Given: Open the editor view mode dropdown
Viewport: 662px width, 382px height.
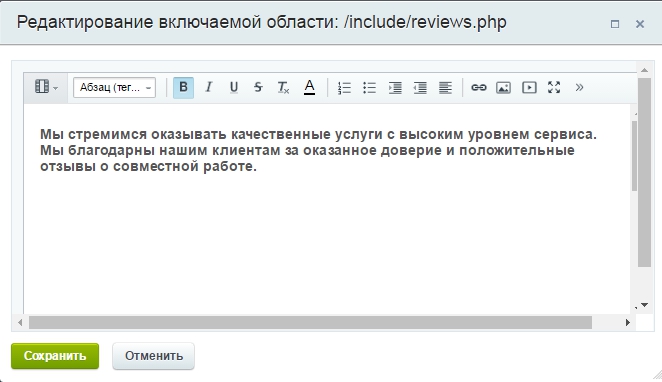Looking at the screenshot, I should pos(46,87).
